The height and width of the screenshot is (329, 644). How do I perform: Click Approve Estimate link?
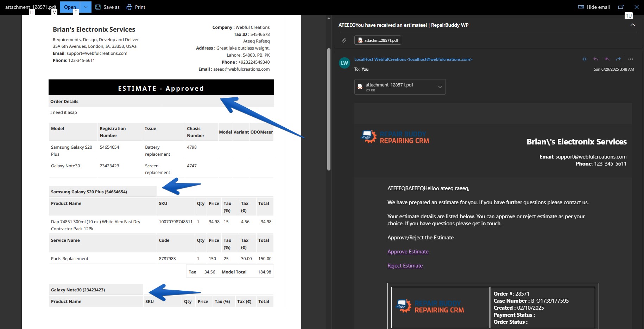point(408,252)
